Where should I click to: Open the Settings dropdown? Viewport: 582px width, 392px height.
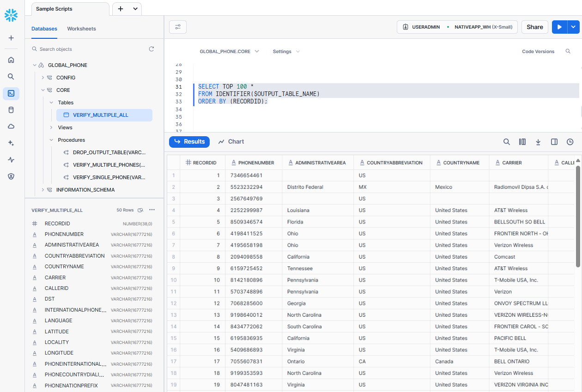click(286, 51)
